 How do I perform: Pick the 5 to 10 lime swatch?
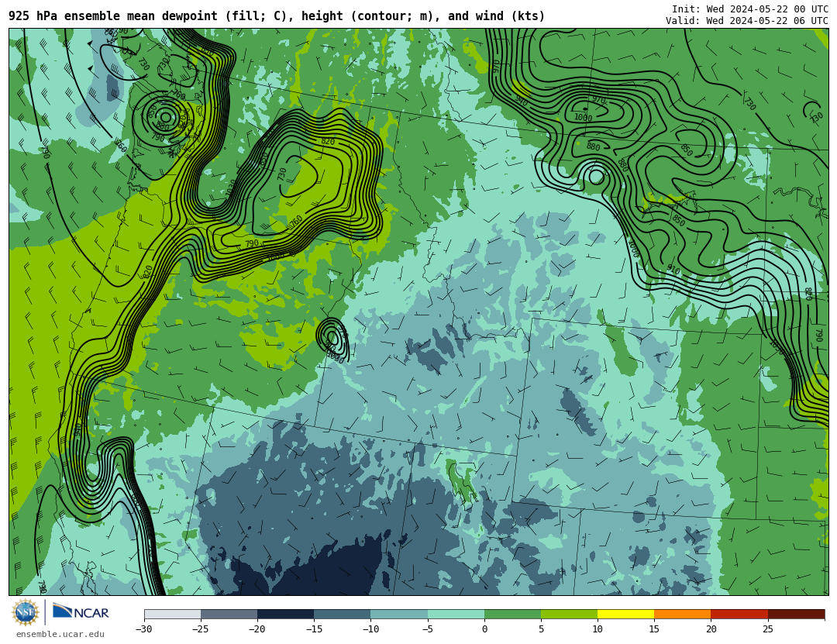click(569, 614)
